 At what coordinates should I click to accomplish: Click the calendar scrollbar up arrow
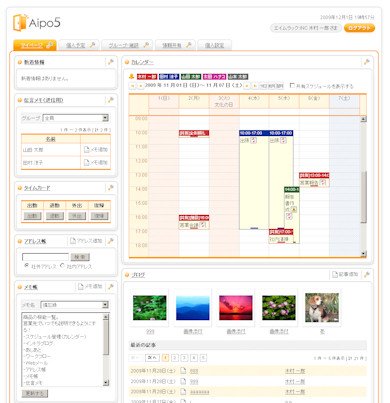coord(363,119)
